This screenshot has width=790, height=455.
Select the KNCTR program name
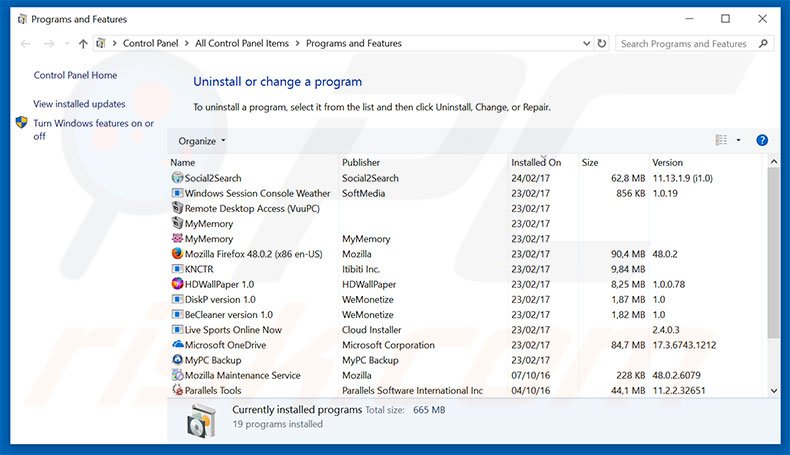(x=199, y=269)
